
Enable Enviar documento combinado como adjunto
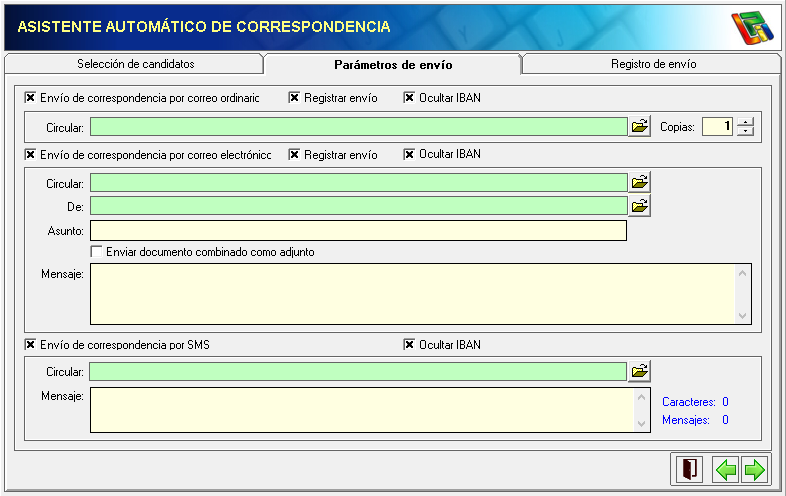pos(96,251)
